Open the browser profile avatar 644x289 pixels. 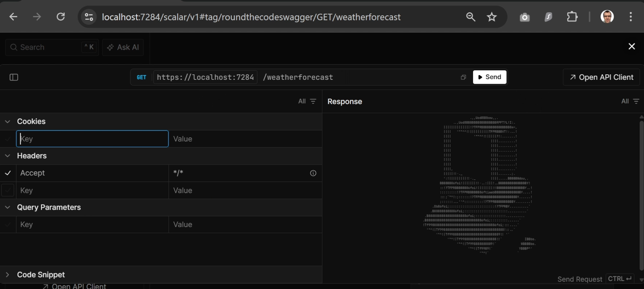coord(607,17)
